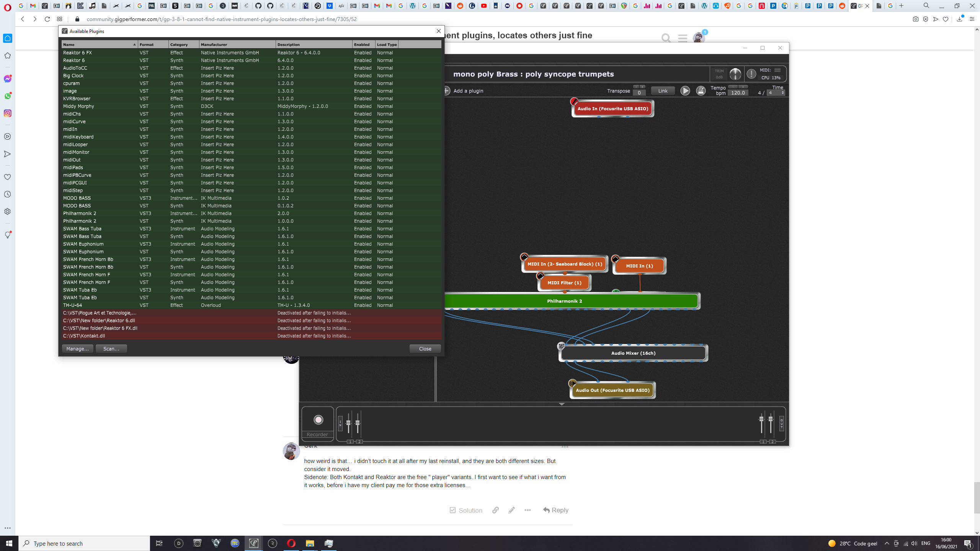Click the edit pencil icon on post
The image size is (980, 551).
pos(511,510)
